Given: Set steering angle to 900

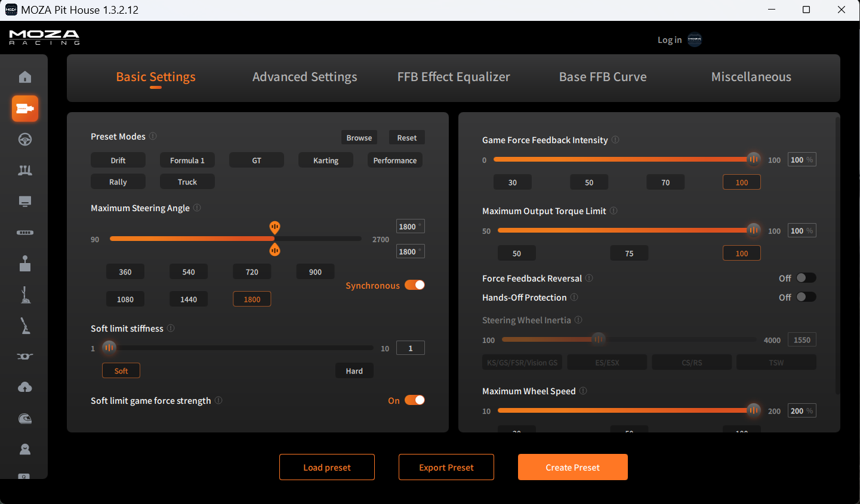Looking at the screenshot, I should point(315,272).
